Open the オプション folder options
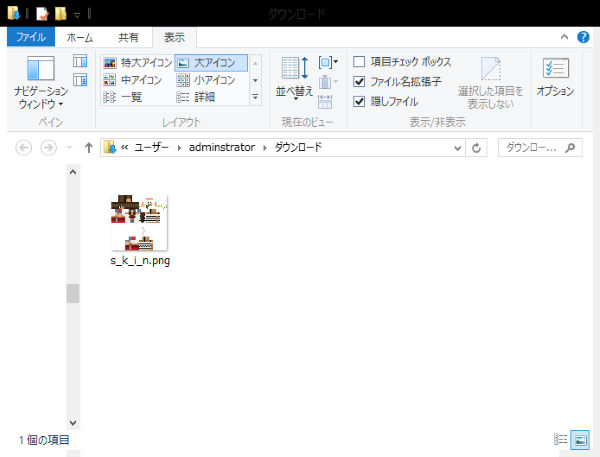The height and width of the screenshot is (457, 600). pyautogui.click(x=555, y=76)
